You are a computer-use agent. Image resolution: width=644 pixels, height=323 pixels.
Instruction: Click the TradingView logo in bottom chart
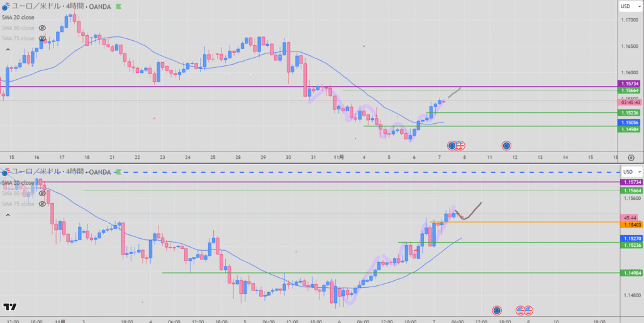(9, 307)
